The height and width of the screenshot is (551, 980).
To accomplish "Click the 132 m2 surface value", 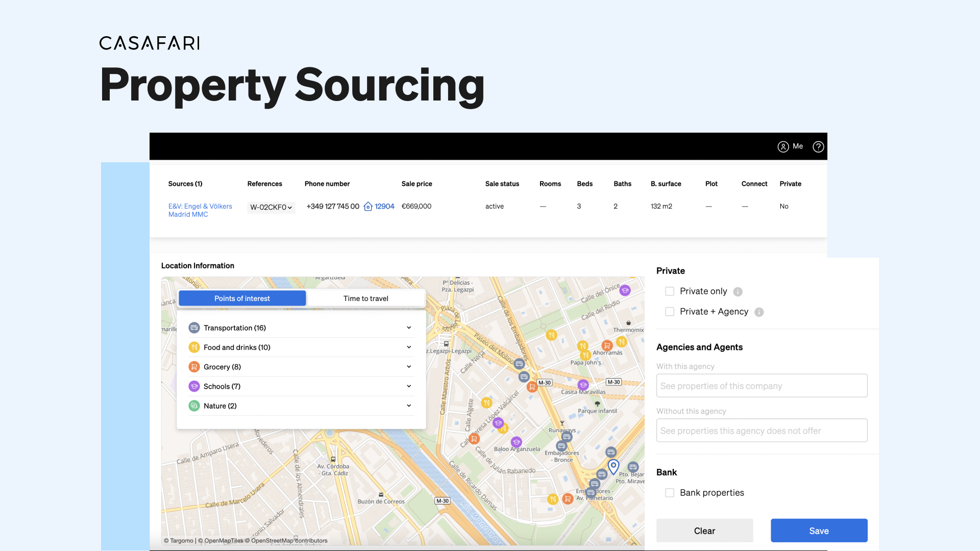I will coord(661,206).
